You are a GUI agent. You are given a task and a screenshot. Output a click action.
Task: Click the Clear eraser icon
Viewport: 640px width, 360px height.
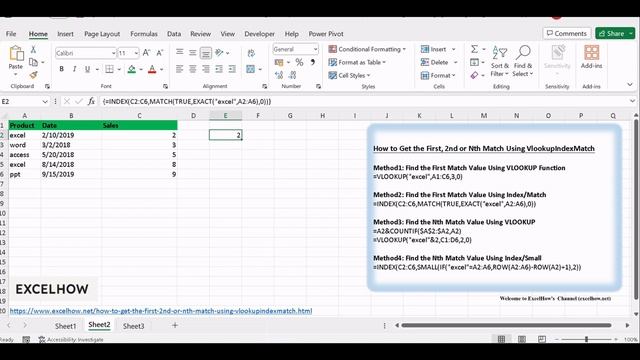(474, 75)
